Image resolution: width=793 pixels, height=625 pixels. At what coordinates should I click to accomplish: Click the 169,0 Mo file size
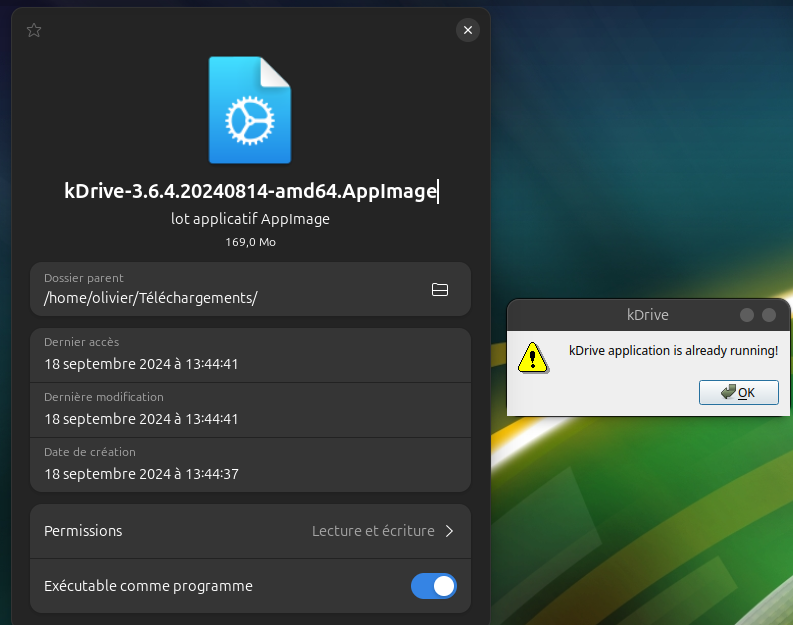pos(250,242)
